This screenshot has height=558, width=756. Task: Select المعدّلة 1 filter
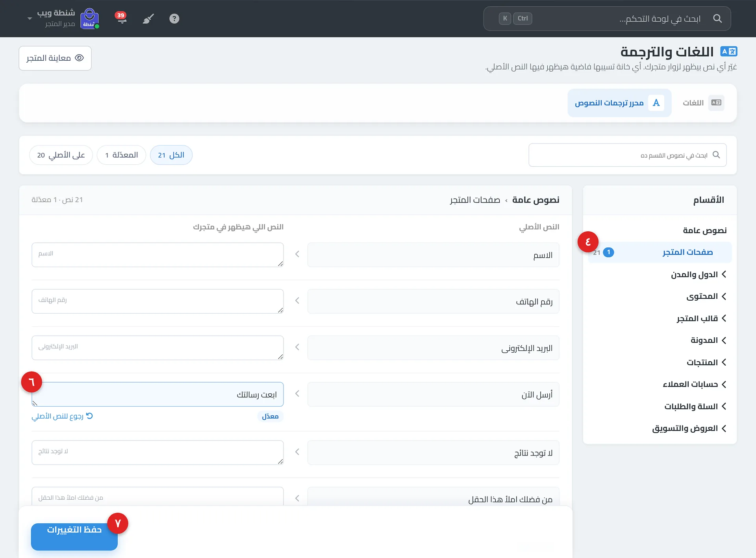tap(121, 155)
